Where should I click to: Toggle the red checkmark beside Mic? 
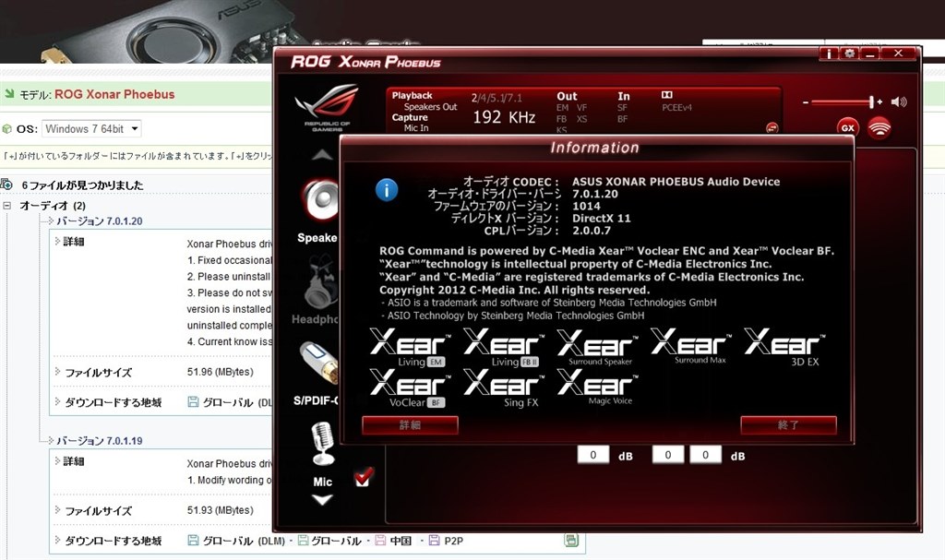pos(364,477)
